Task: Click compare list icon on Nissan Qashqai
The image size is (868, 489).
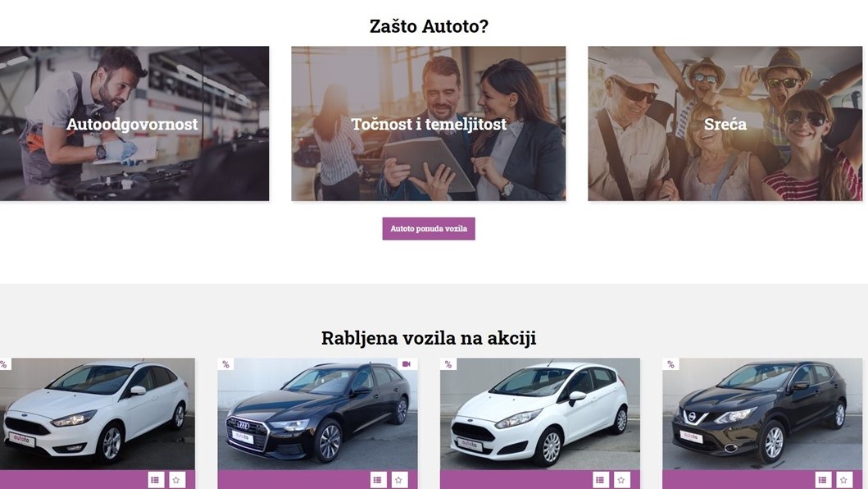Action: tap(823, 480)
